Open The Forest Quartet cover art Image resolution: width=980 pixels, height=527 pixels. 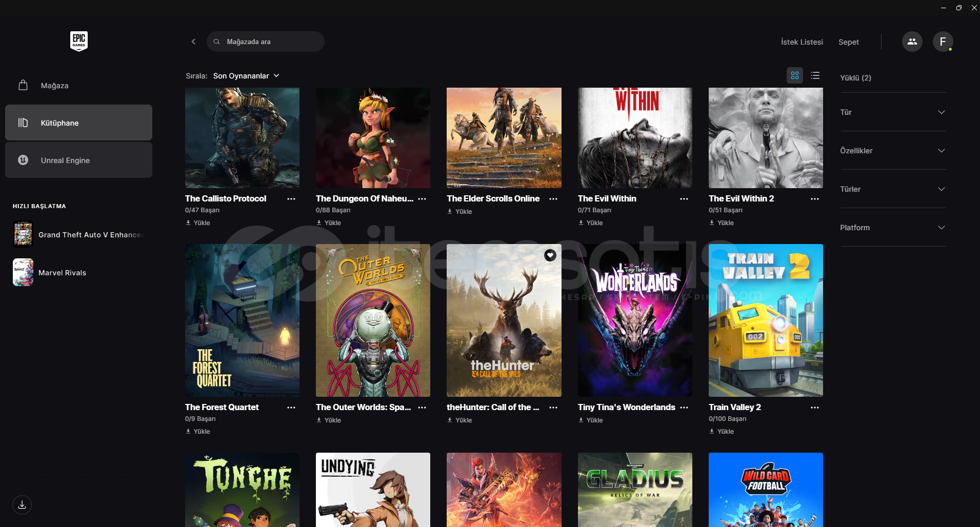(x=242, y=320)
